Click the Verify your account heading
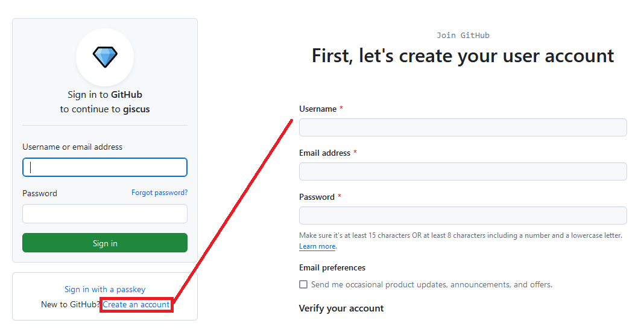Viewport: 644px width, 332px height. click(341, 308)
